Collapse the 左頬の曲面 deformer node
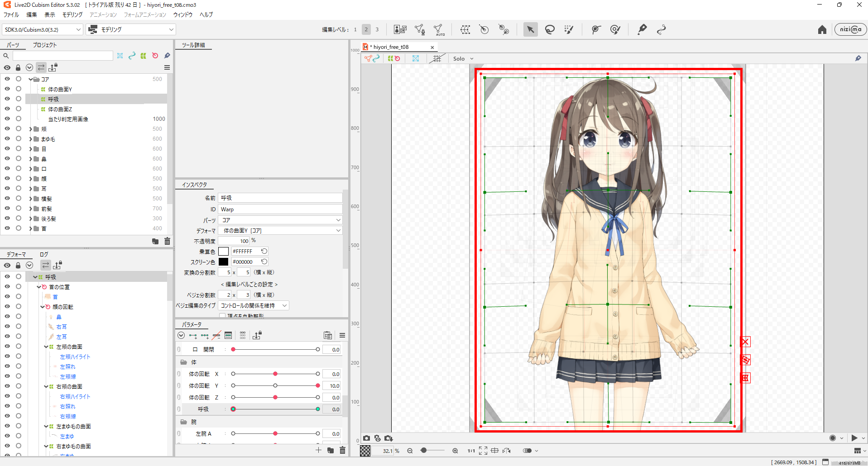 click(46, 347)
